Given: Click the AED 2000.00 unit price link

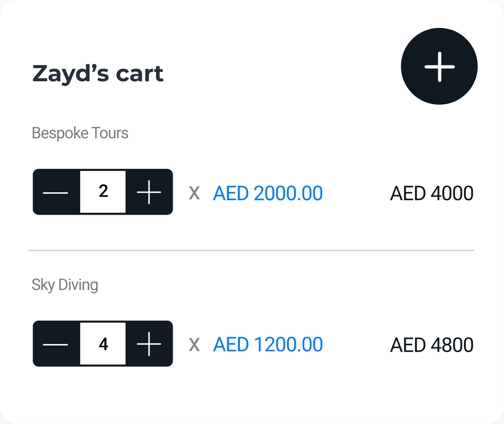Looking at the screenshot, I should point(267,193).
